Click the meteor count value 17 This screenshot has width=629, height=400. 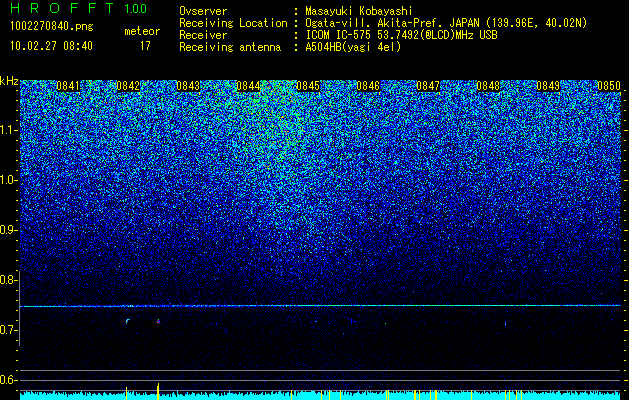click(145, 46)
